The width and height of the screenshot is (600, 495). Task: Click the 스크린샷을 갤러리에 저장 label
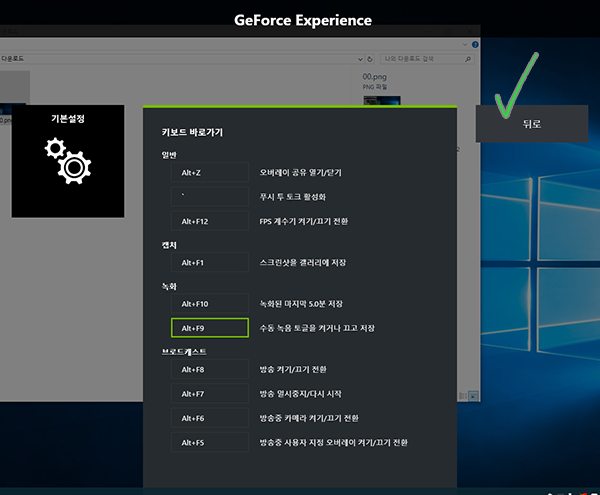(303, 262)
